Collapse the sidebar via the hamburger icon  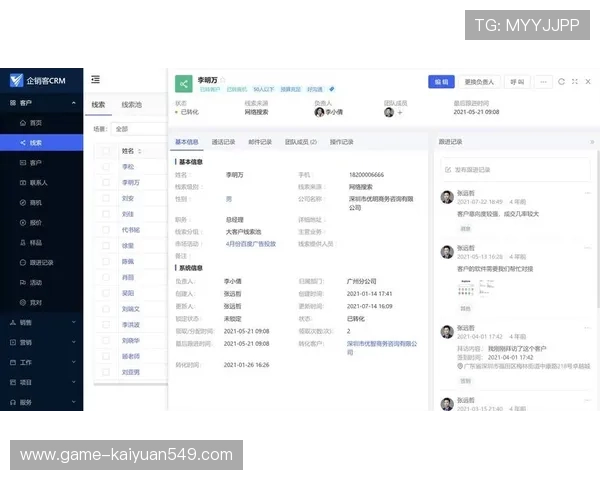[x=95, y=79]
